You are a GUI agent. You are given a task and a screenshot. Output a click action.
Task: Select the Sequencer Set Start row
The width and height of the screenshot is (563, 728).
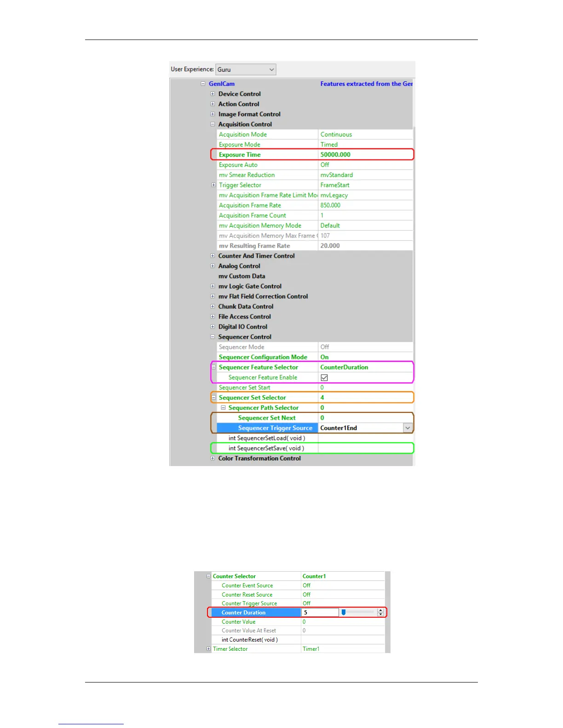[x=315, y=387]
